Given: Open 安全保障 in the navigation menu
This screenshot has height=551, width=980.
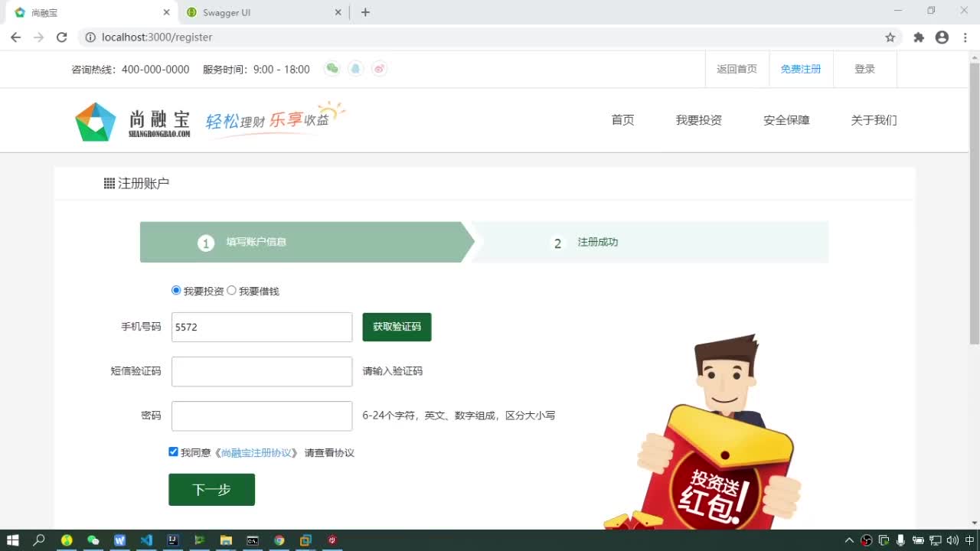Looking at the screenshot, I should tap(786, 120).
